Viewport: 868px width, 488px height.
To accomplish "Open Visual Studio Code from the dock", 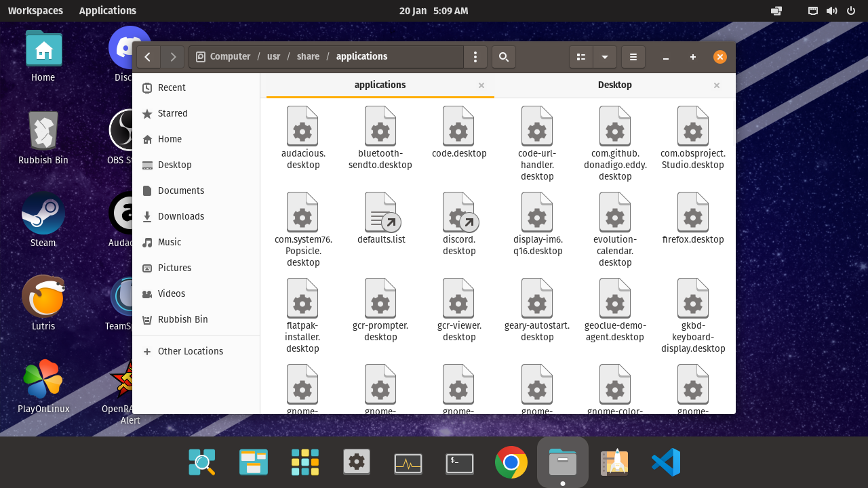I will (x=666, y=462).
